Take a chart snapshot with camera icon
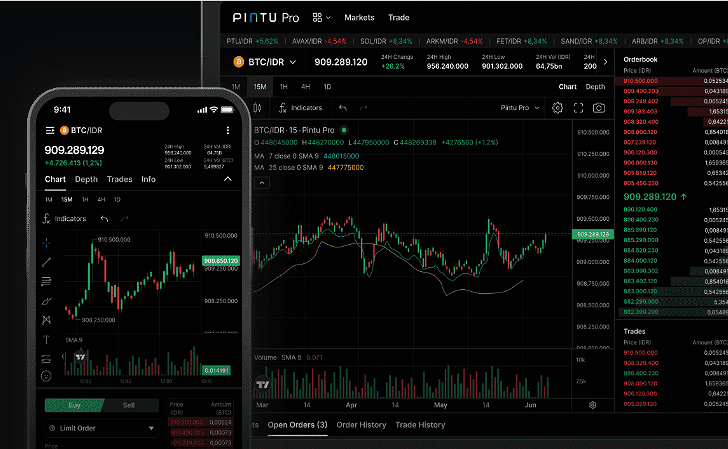Viewport: 728px width, 449px height. click(x=599, y=108)
